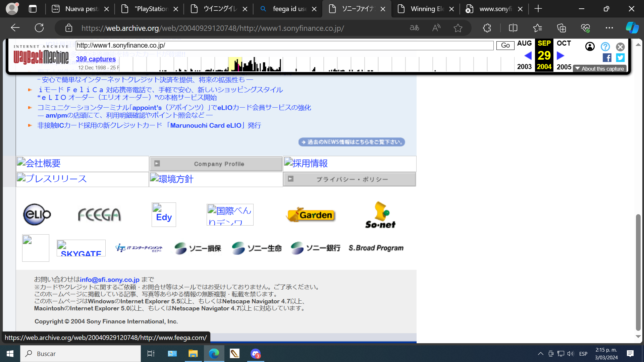
Task: Share capture on Twitter
Action: [x=620, y=58]
